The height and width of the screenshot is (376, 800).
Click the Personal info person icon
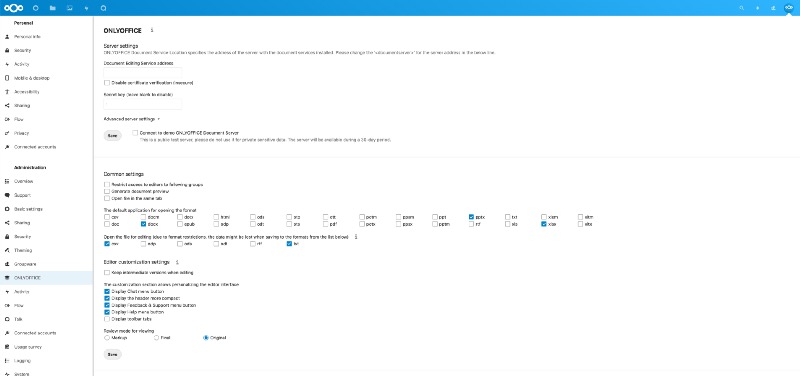pos(7,37)
